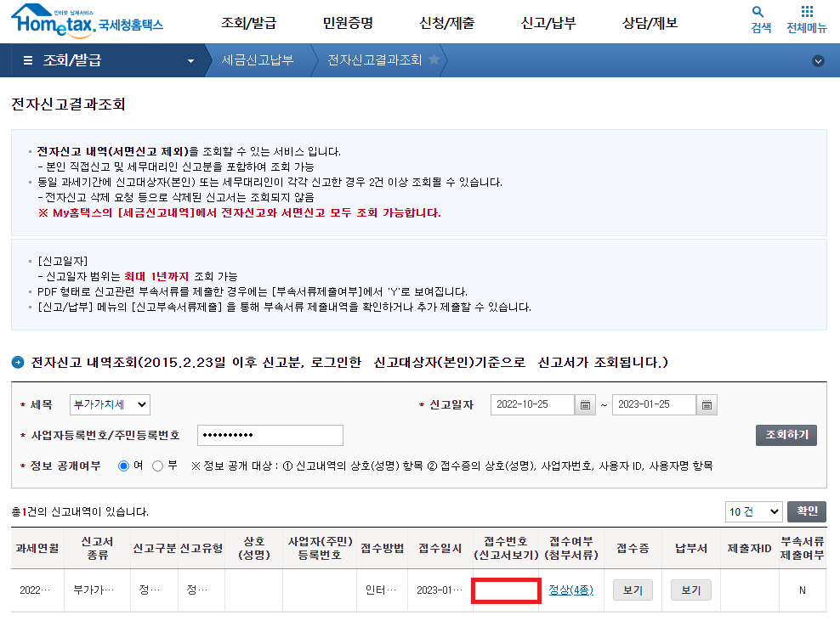Click 보기 button under 접수증
Viewport: 840px width, 621px height.
point(633,590)
